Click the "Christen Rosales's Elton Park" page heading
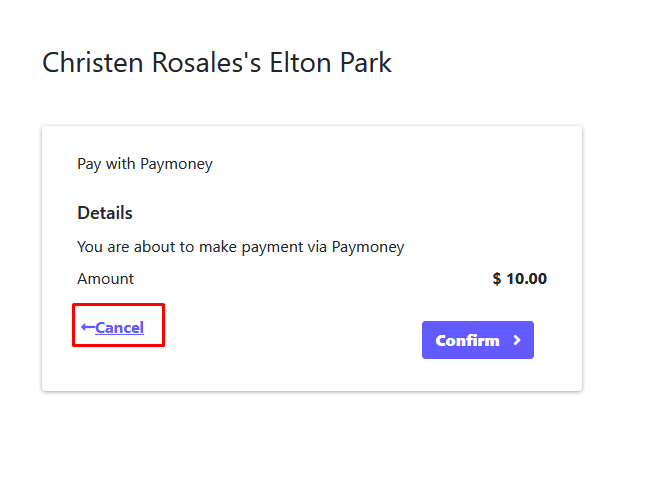 click(x=217, y=63)
